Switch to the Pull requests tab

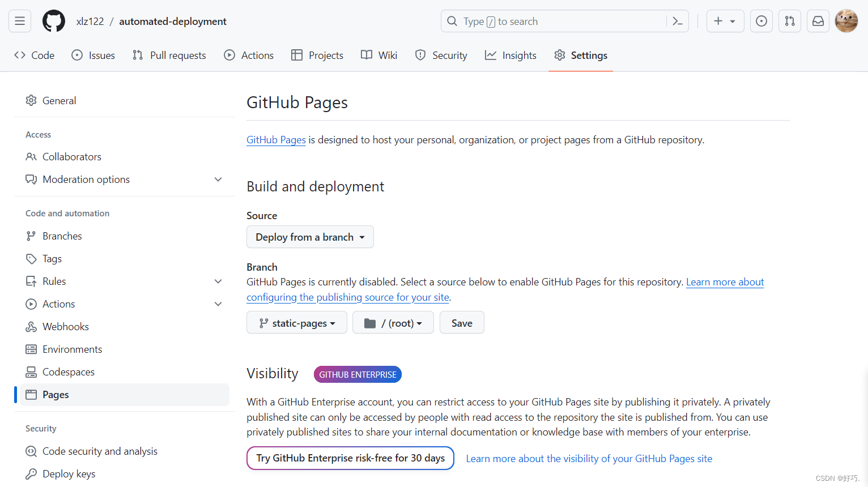tap(169, 55)
